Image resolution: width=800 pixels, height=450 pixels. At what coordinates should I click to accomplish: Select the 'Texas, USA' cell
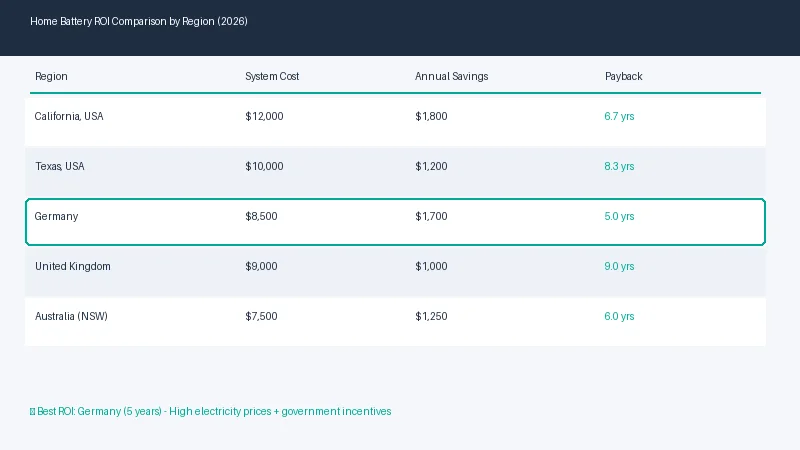[x=60, y=166]
